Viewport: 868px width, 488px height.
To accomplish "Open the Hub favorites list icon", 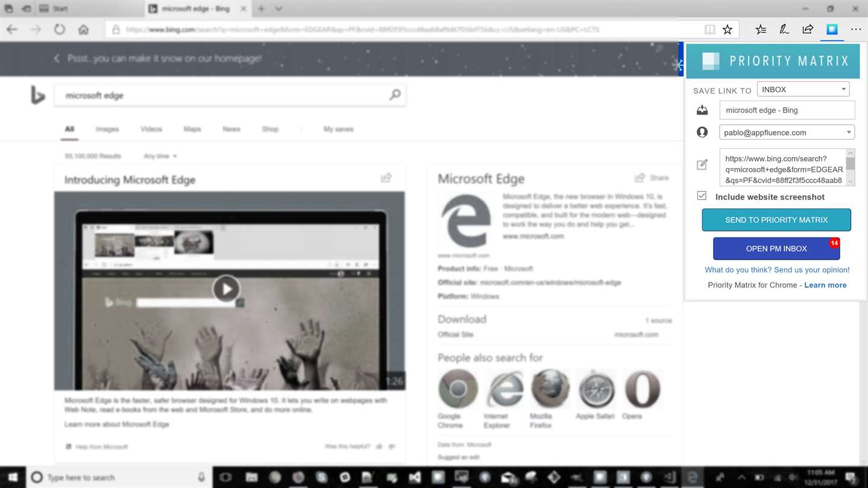I will click(x=761, y=29).
